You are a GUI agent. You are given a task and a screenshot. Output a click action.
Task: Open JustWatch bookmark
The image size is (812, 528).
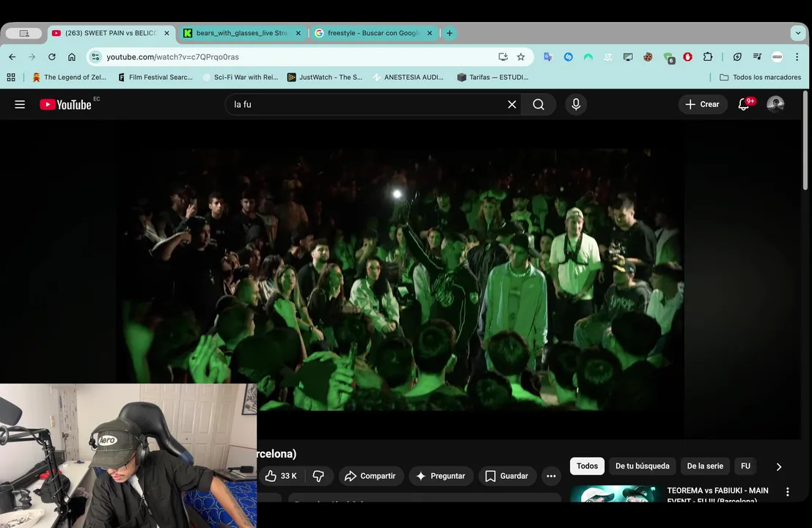pyautogui.click(x=325, y=77)
